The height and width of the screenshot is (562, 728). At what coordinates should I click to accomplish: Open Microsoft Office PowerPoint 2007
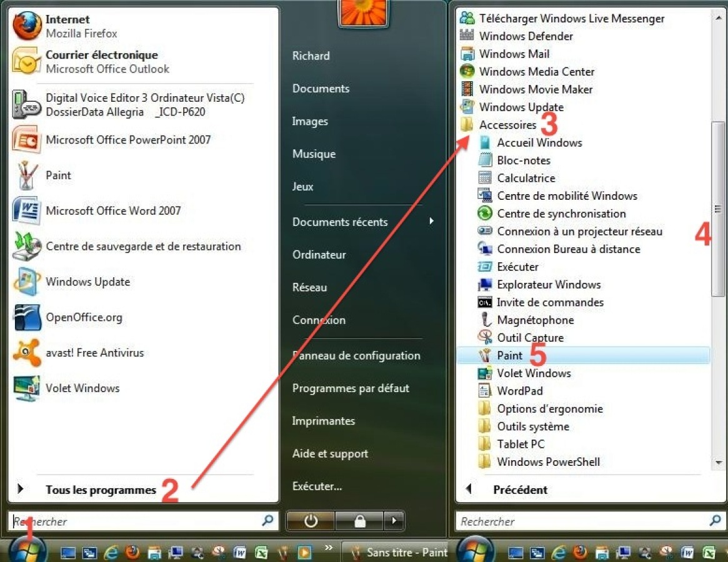tap(127, 140)
